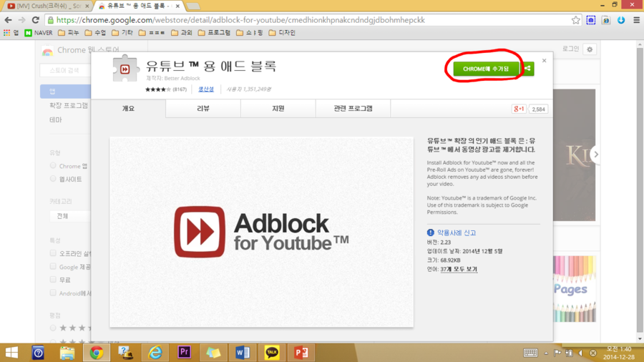Image resolution: width=644 pixels, height=362 pixels.
Task: Open the Windows Start button
Action: [x=11, y=353]
